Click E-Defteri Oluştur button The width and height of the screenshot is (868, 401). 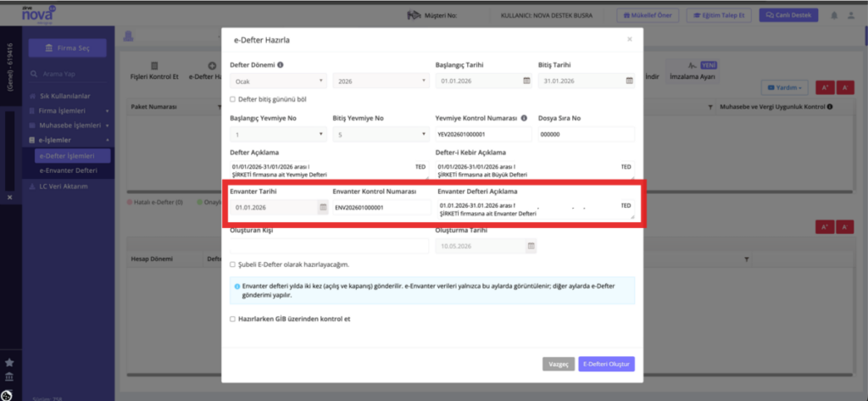[606, 364]
